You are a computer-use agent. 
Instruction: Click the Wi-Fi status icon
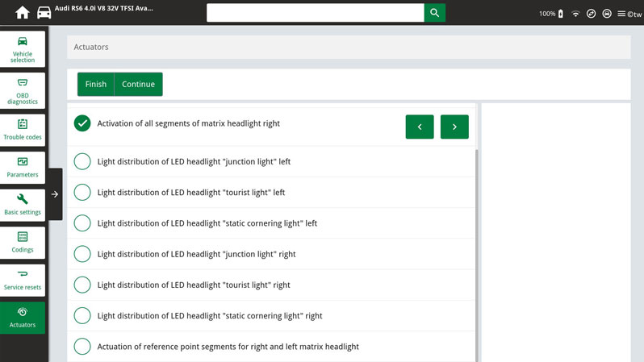(575, 14)
